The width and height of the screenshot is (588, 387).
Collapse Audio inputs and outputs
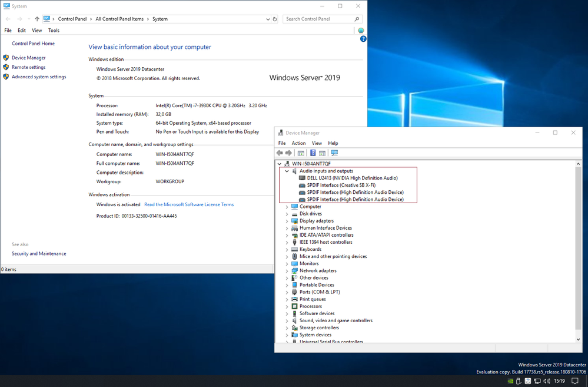click(x=287, y=171)
